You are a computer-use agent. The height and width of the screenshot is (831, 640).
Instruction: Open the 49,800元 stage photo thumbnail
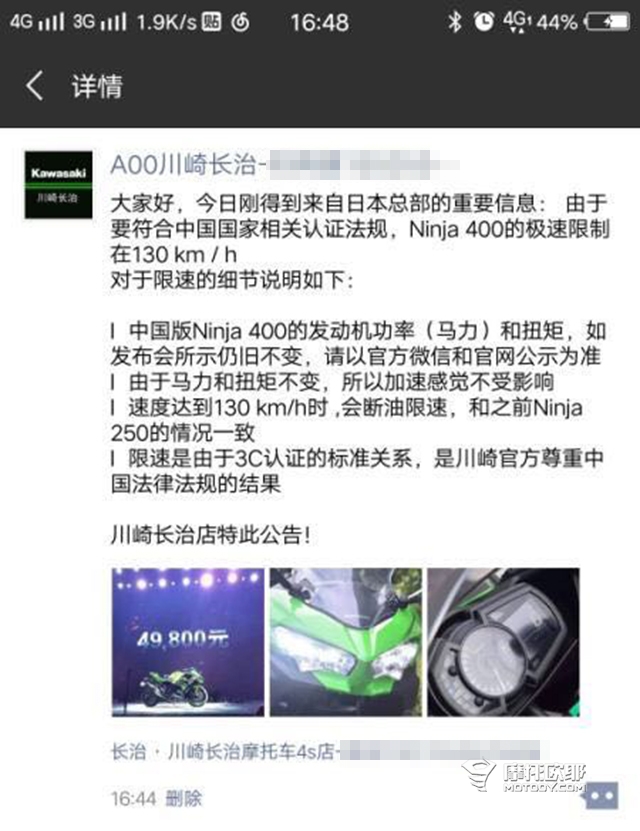[x=188, y=642]
